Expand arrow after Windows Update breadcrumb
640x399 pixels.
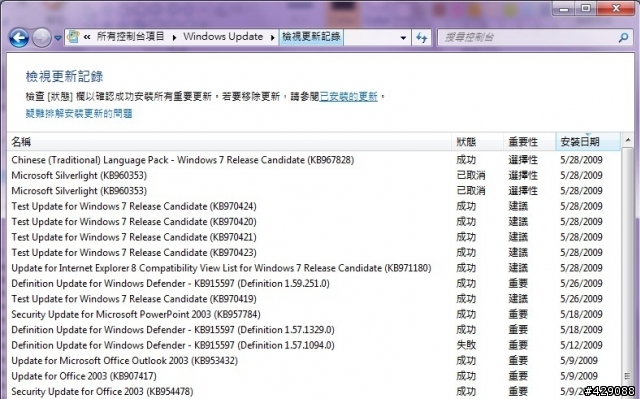(x=272, y=38)
